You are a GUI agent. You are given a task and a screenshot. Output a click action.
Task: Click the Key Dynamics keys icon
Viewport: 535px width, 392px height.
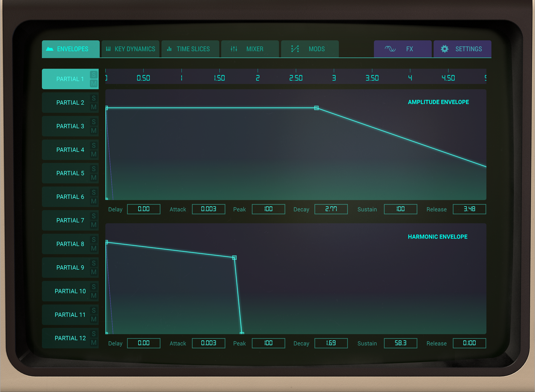click(x=108, y=49)
